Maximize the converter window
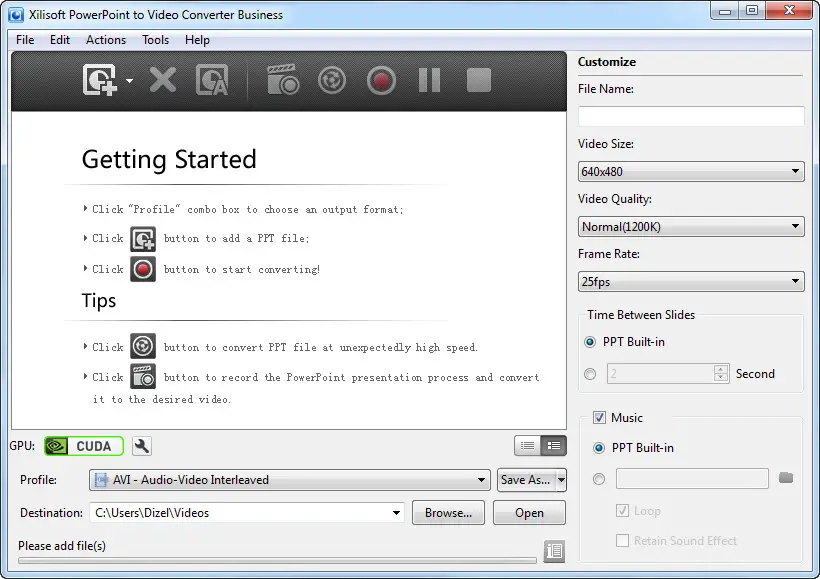Screen dimensions: 820x579 pyautogui.click(x=751, y=11)
